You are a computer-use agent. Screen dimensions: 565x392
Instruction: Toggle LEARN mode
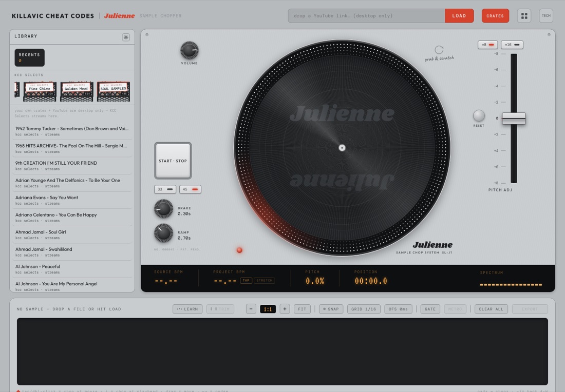point(187,309)
